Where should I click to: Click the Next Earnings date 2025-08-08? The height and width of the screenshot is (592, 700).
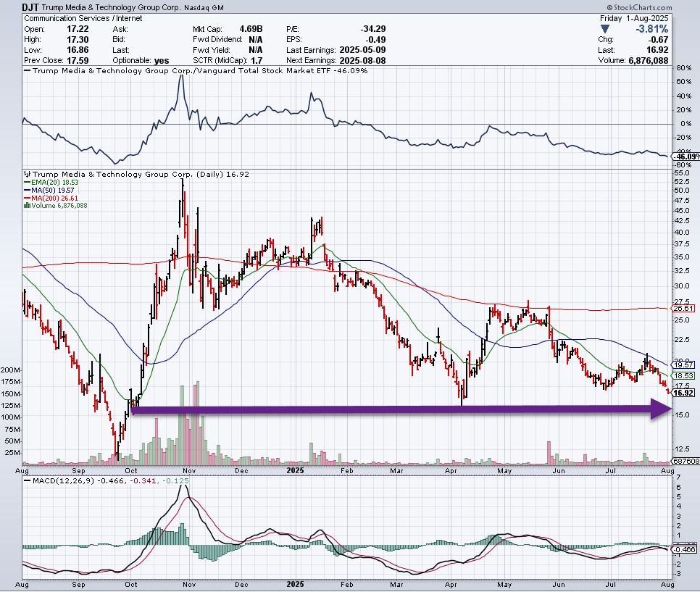click(362, 61)
